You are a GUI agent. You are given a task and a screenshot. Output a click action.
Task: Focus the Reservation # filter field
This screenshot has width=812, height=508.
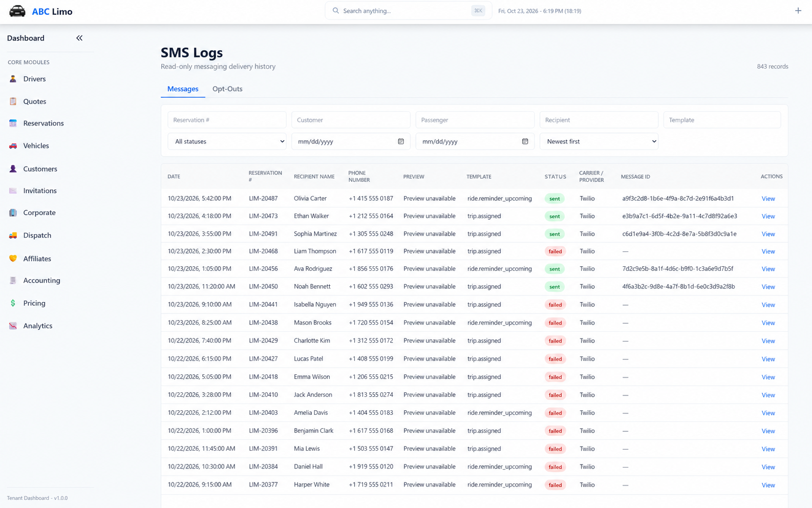[227, 120]
